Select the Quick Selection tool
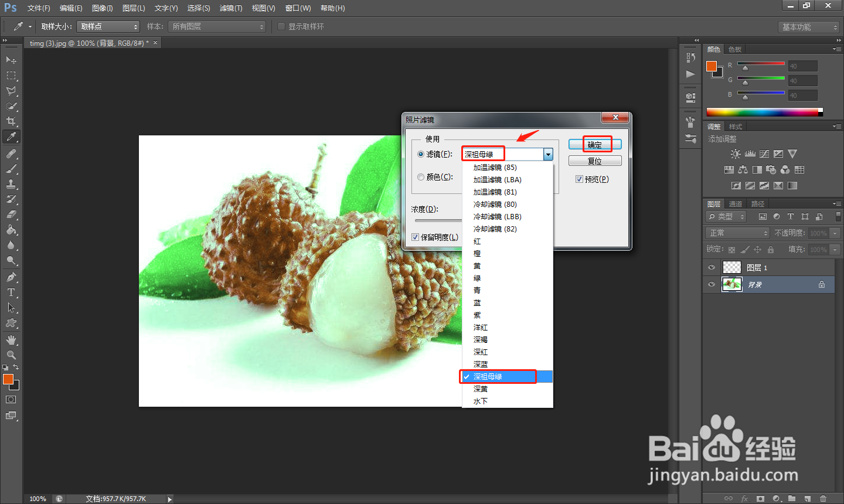This screenshot has width=844, height=504. pyautogui.click(x=11, y=106)
